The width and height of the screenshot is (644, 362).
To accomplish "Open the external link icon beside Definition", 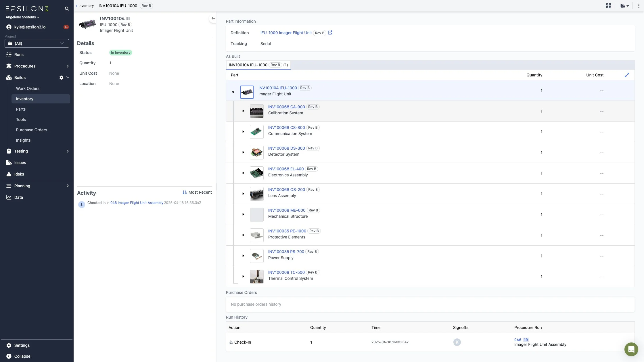I will click(330, 33).
